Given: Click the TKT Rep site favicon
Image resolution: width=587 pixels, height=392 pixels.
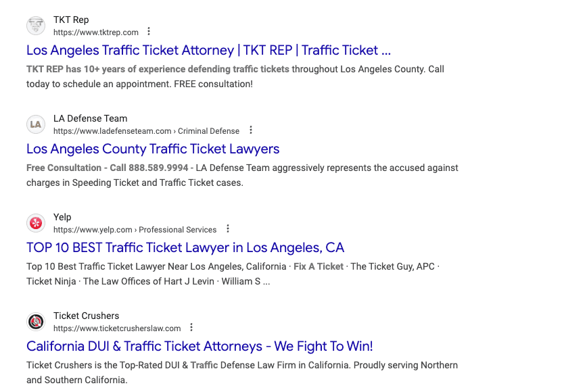Looking at the screenshot, I should point(36,26).
